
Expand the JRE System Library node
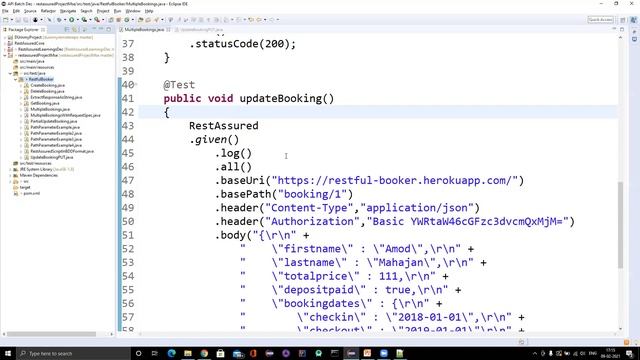click(x=10, y=169)
